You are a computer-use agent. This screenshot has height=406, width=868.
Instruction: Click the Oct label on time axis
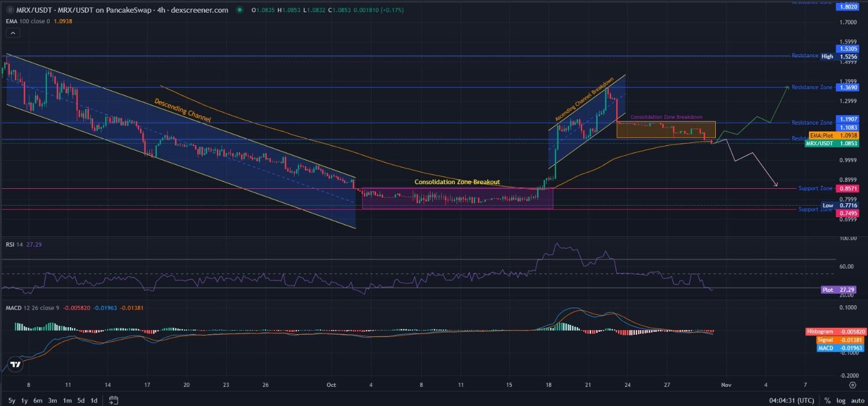(331, 385)
